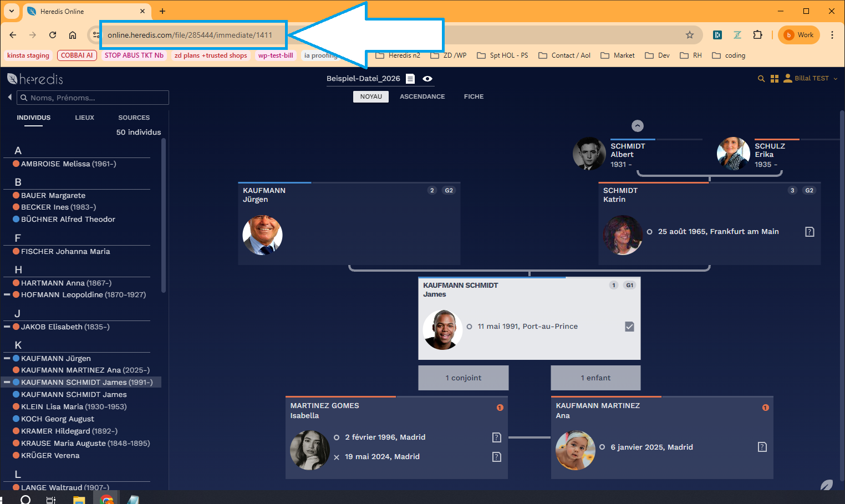
Task: Click question icon next to Katrin's birth date
Action: 810,232
